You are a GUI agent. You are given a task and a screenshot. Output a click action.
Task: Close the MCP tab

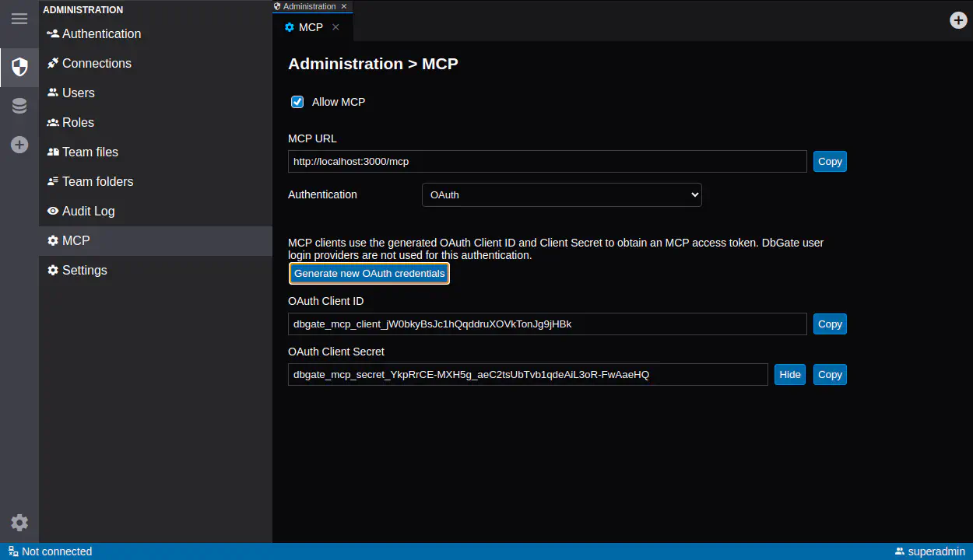point(335,27)
